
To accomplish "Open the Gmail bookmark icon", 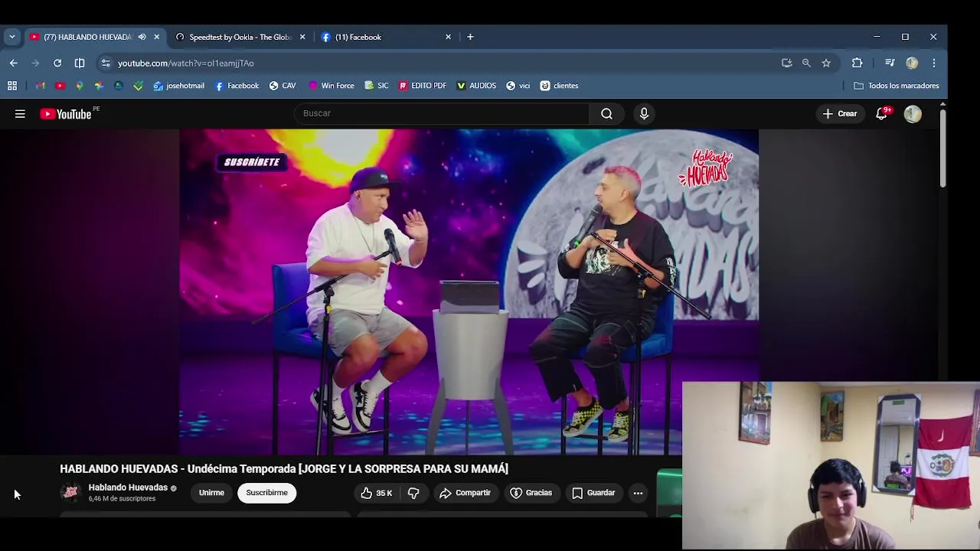I will 40,86.
